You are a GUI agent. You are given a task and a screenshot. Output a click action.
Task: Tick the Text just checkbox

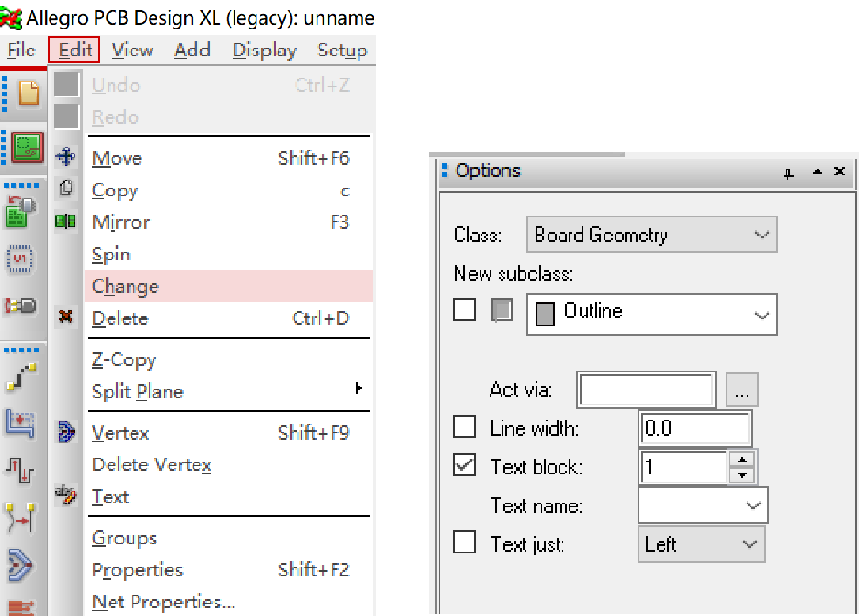click(x=464, y=543)
